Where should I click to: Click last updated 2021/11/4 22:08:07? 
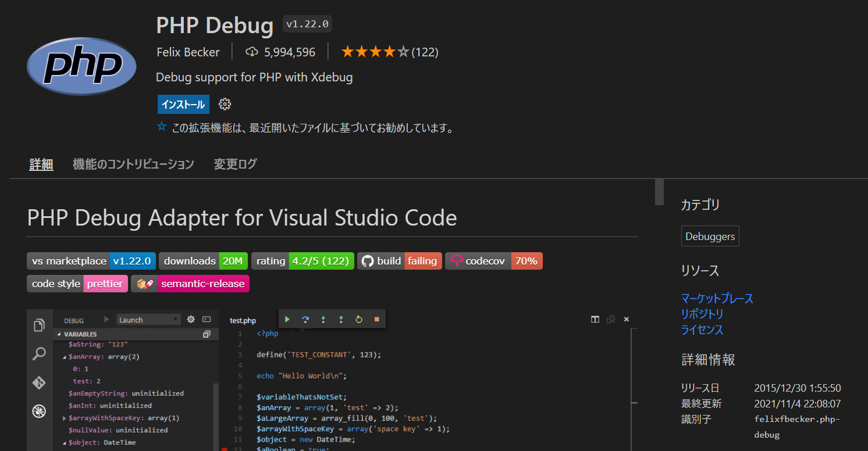pos(798,404)
